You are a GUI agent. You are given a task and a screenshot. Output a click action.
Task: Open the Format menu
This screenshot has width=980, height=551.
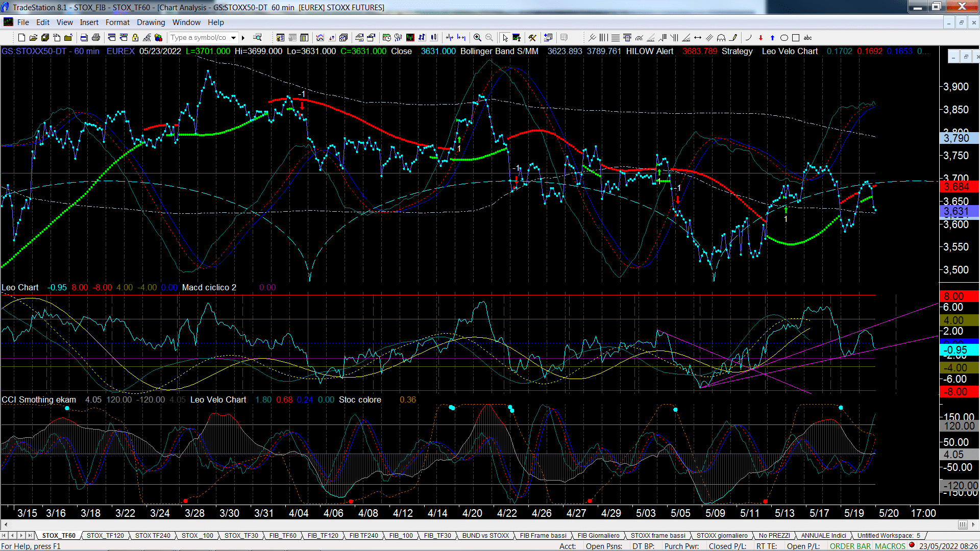(117, 22)
